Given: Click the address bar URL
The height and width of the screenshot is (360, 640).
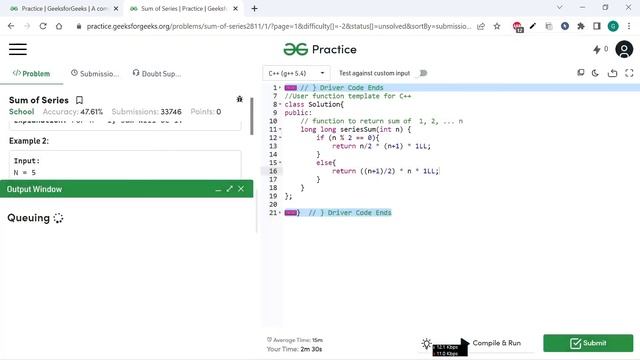Looking at the screenshot, I should [279, 26].
